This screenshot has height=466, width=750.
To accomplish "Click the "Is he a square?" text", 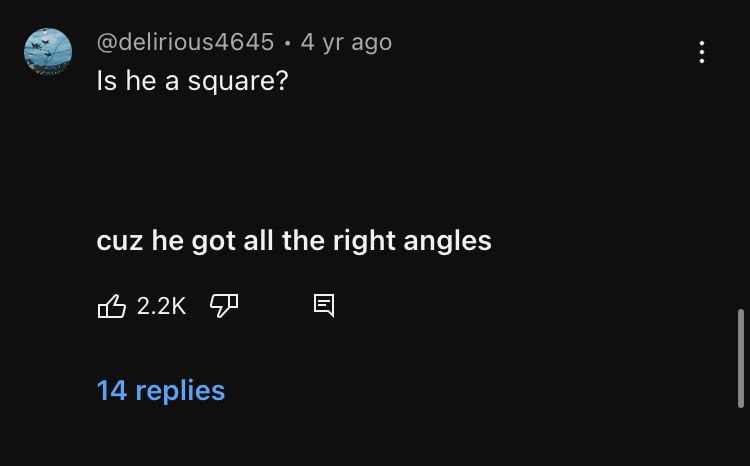I will 192,80.
